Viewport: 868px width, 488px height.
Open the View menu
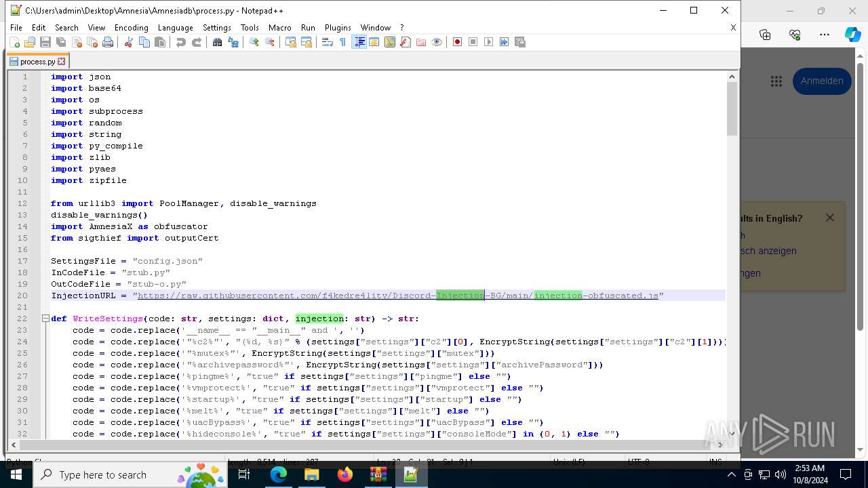[96, 28]
